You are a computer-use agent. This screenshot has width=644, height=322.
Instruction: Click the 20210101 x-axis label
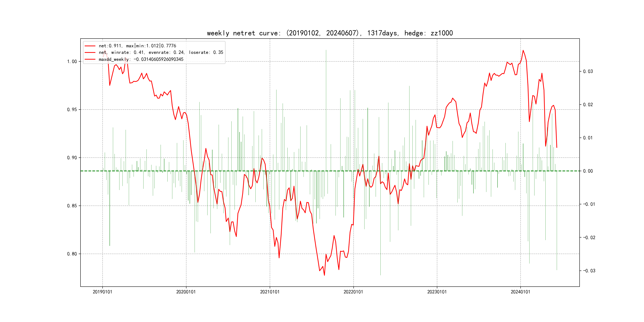pos(270,292)
